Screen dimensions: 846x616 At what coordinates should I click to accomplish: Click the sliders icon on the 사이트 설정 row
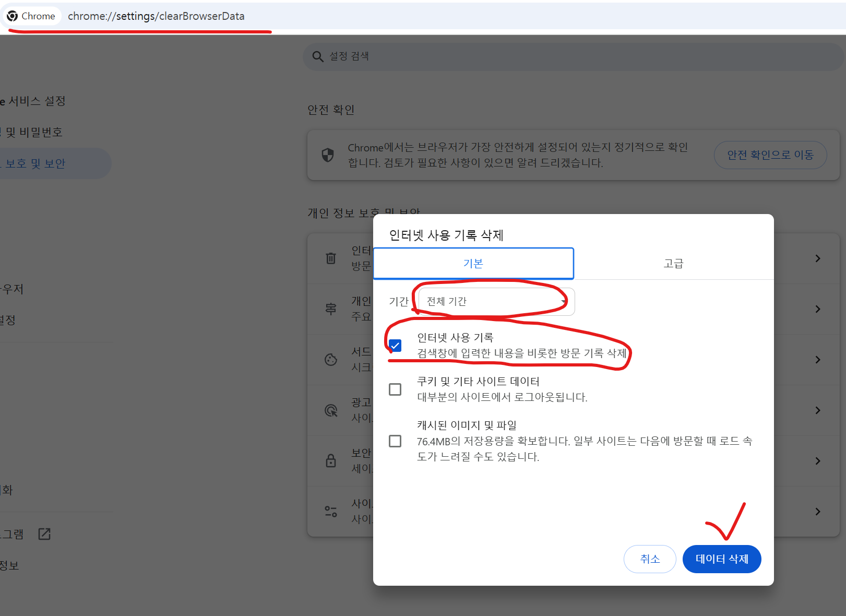pos(331,511)
